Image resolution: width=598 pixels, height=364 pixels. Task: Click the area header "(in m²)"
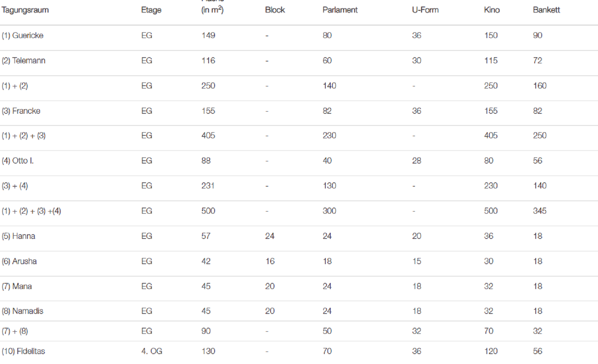(x=212, y=10)
